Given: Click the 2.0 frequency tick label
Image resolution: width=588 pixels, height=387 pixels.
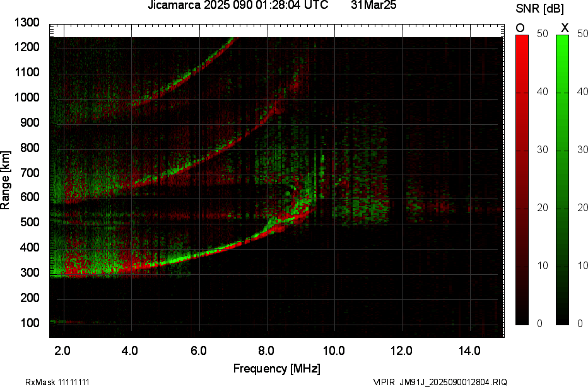Looking at the screenshot, I should (62, 350).
